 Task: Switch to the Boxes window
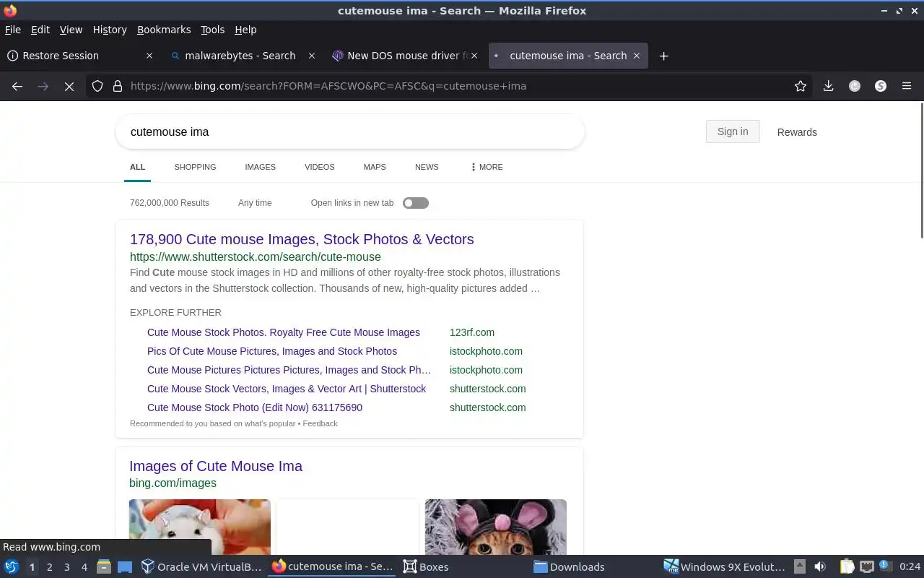pos(426,567)
